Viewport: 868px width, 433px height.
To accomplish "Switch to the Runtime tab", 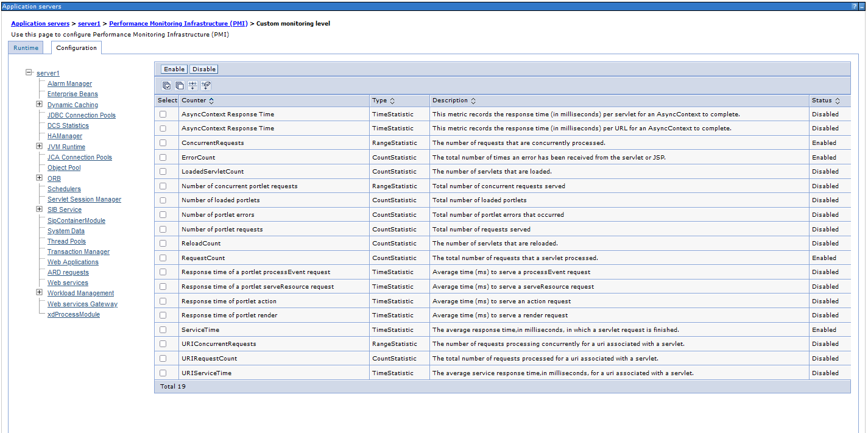I will (26, 48).
